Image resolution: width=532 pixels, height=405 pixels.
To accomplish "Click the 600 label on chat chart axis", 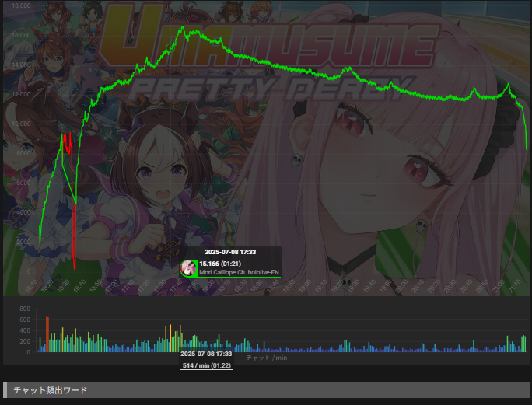I will coord(25,319).
